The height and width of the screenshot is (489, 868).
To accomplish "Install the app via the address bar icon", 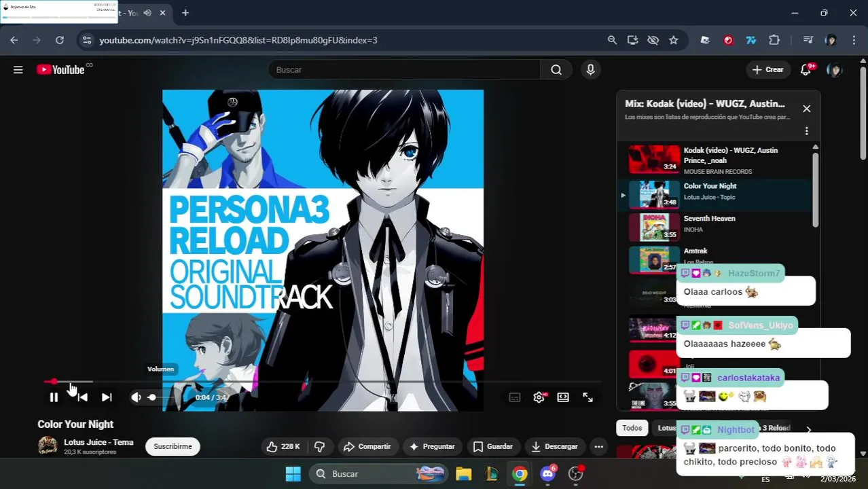I will [632, 40].
